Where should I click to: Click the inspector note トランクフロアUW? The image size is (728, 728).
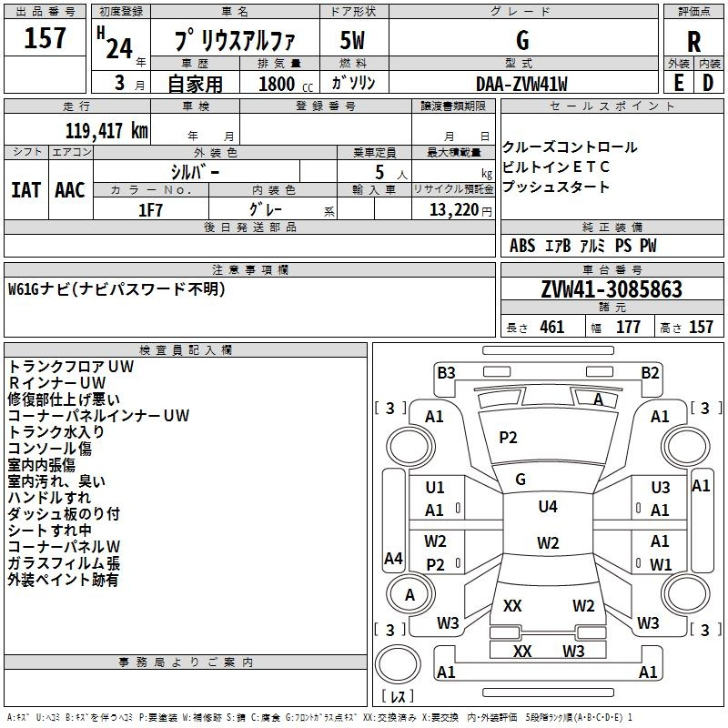(x=71, y=367)
